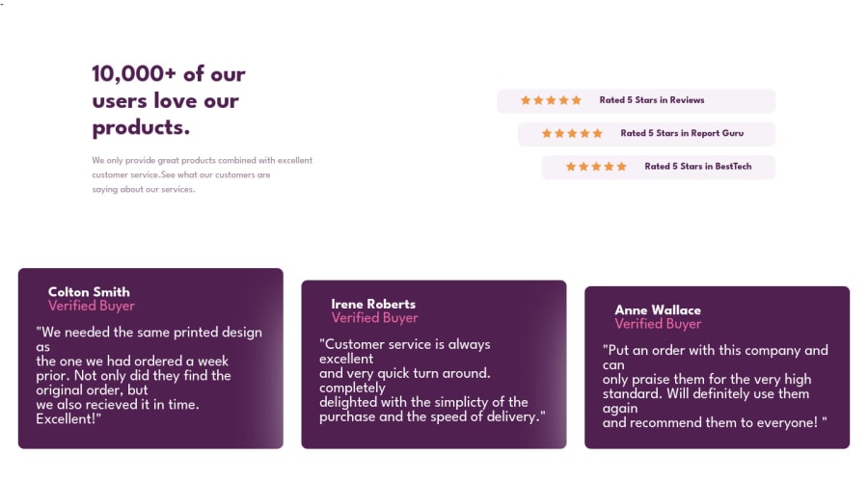The width and height of the screenshot is (868, 482).
Task: Click Verified Buyer under Anne Wallace
Action: click(x=658, y=324)
